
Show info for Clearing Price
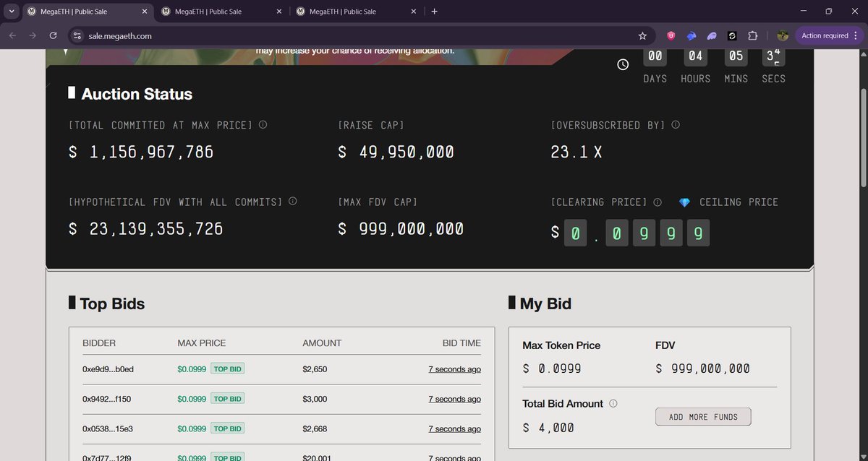[658, 202]
